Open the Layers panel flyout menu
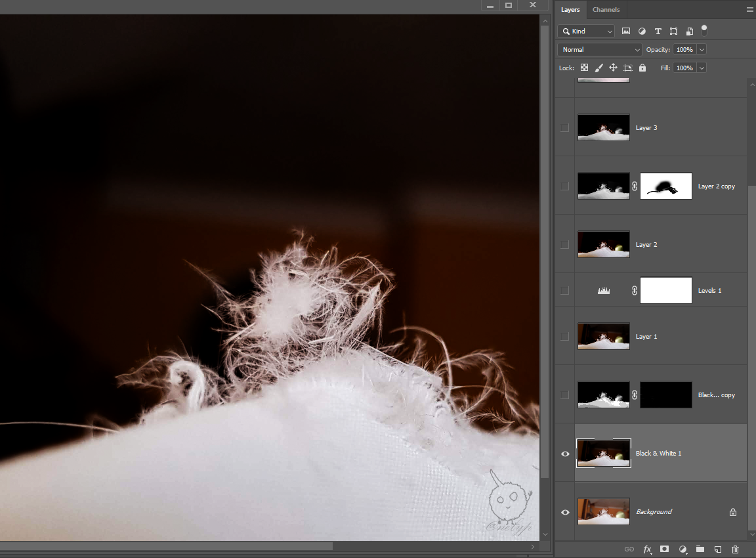Viewport: 756px width, 558px height. coord(749,10)
